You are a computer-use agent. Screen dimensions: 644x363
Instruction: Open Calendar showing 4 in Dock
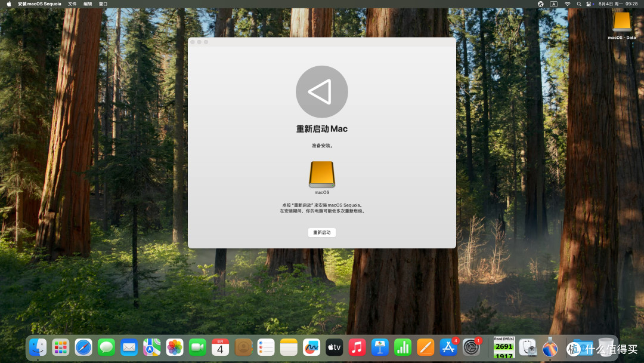coord(220,347)
